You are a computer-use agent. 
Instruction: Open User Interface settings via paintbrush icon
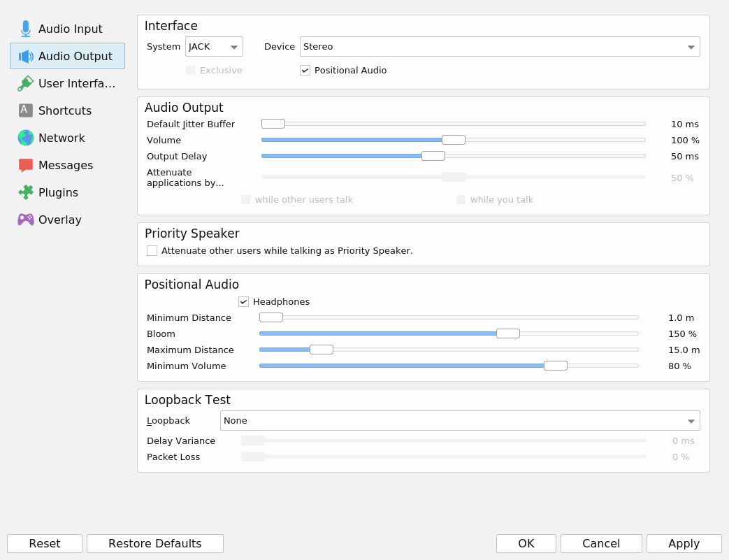pyautogui.click(x=26, y=83)
